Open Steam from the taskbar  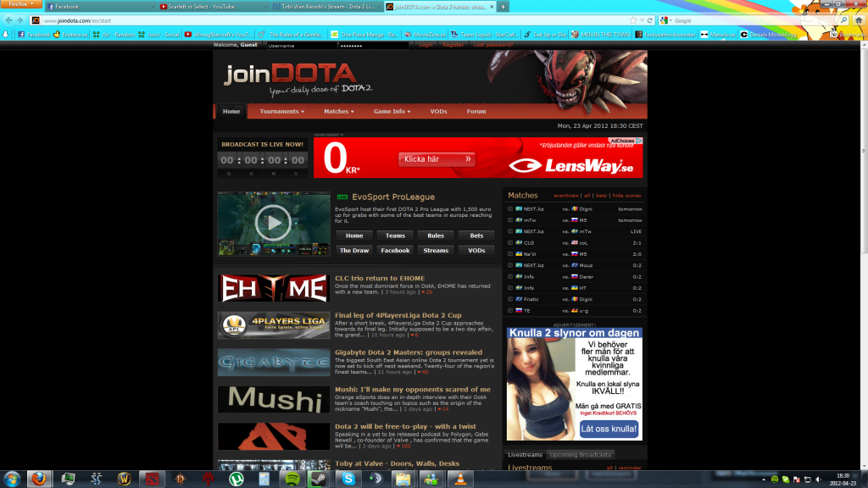(x=319, y=479)
